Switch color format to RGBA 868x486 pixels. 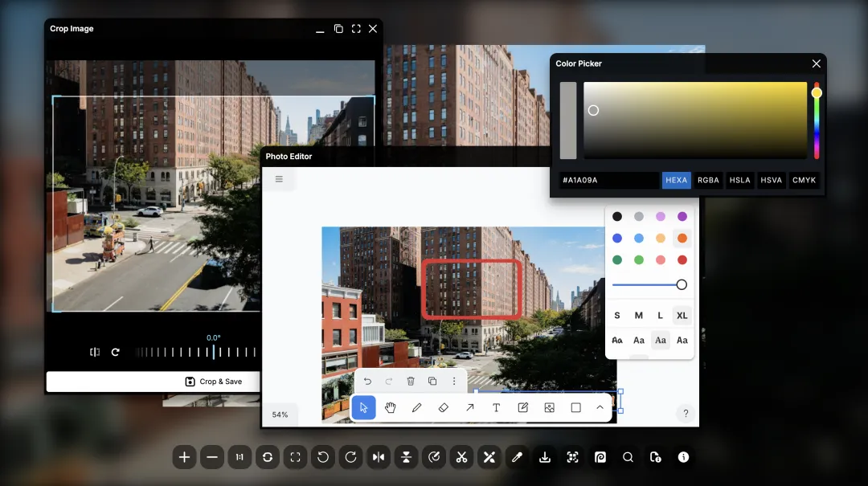coord(708,180)
